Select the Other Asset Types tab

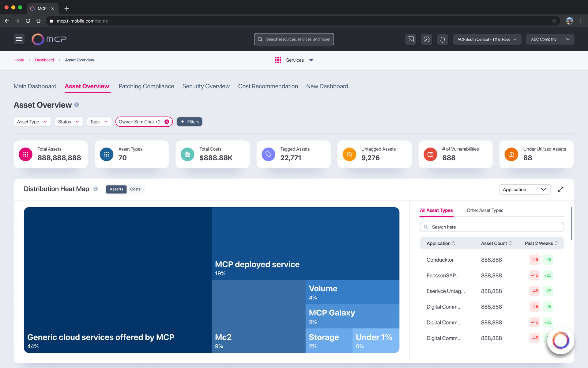click(x=485, y=210)
